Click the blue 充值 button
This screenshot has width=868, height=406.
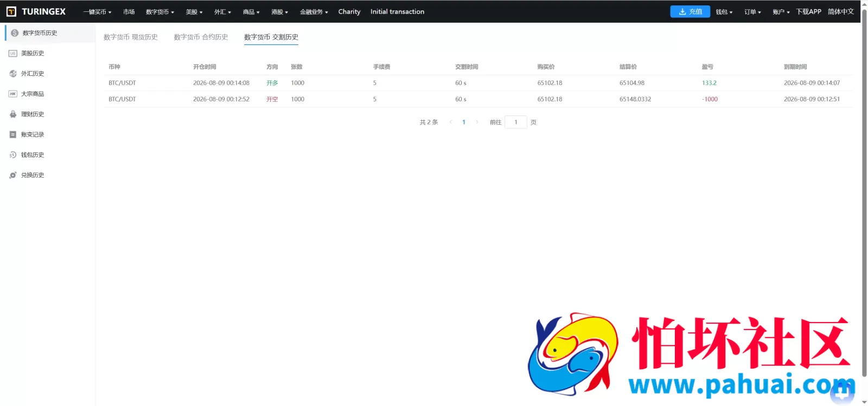click(690, 11)
